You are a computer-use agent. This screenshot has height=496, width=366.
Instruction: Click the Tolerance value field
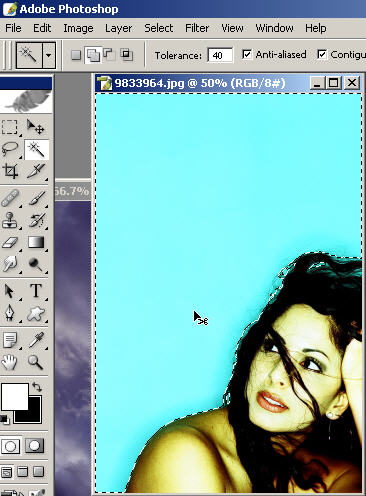tap(220, 55)
